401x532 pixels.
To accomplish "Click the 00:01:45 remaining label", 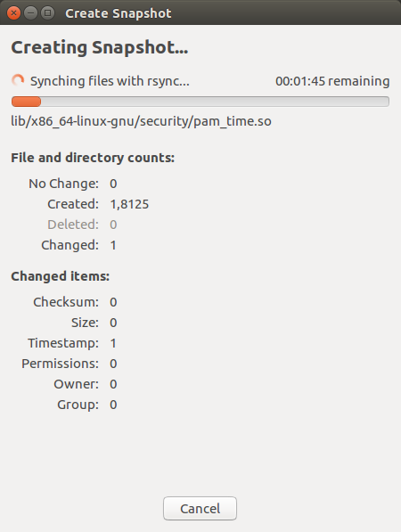I will pos(332,81).
